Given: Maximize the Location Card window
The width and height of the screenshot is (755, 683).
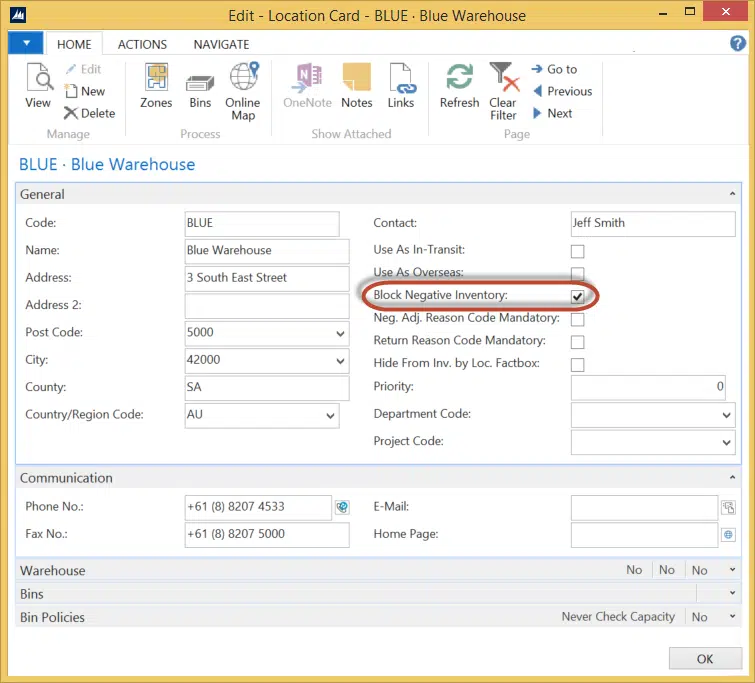Looking at the screenshot, I should click(x=690, y=12).
